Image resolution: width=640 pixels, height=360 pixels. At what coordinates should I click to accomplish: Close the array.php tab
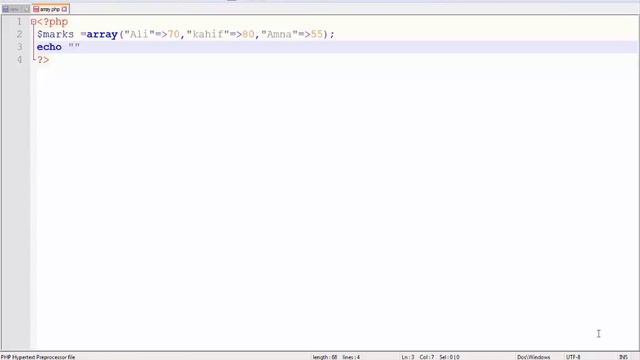click(64, 9)
